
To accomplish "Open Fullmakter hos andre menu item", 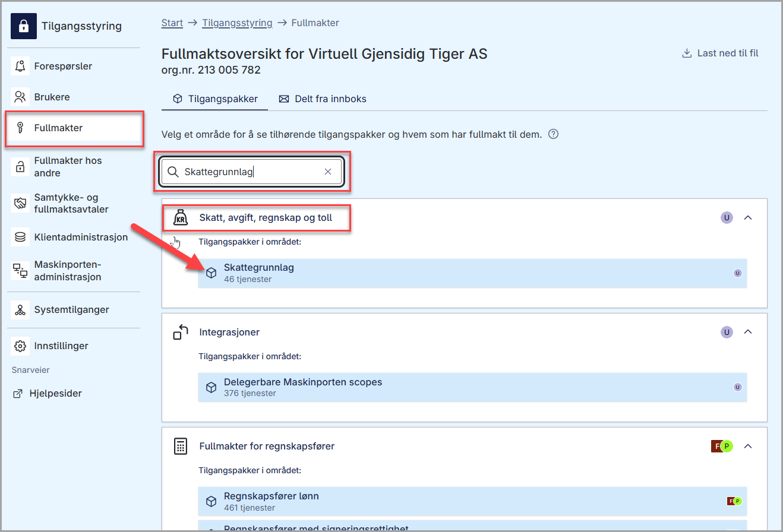I will pyautogui.click(x=74, y=167).
